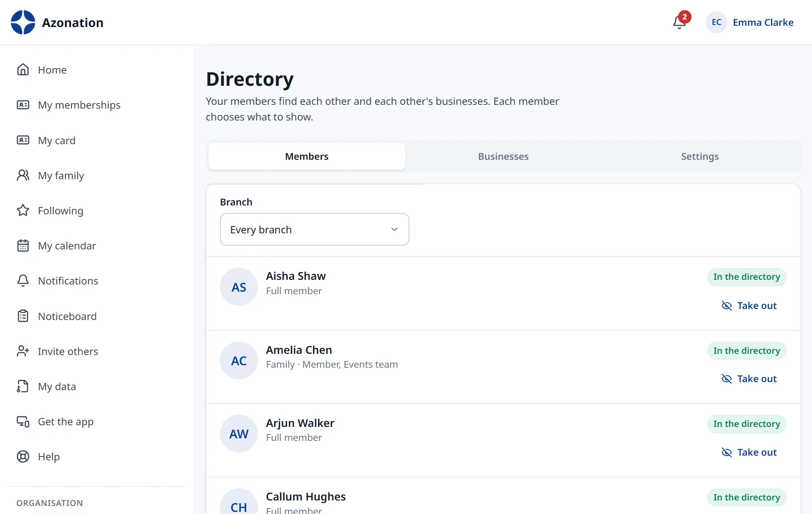Viewport: 812px width, 514px height.
Task: Click the My memberships card icon
Action: pyautogui.click(x=23, y=105)
